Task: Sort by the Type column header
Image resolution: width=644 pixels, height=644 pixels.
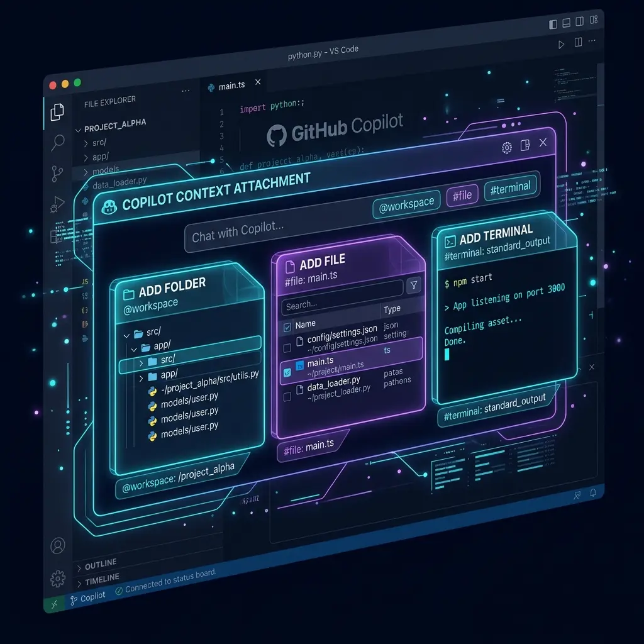Action: tap(392, 309)
